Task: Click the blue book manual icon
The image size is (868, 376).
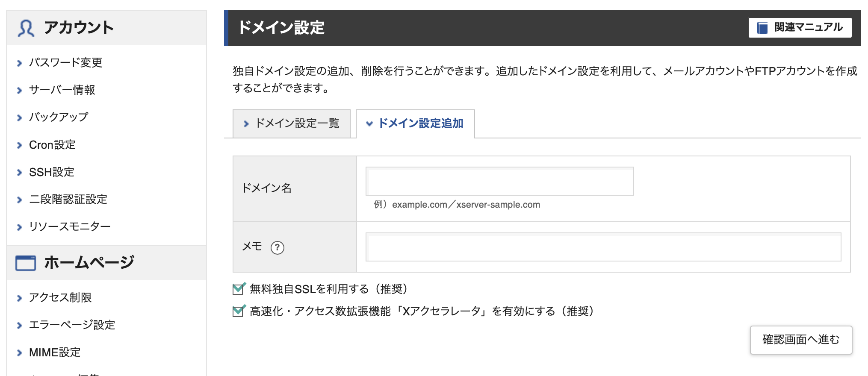Action: (762, 28)
